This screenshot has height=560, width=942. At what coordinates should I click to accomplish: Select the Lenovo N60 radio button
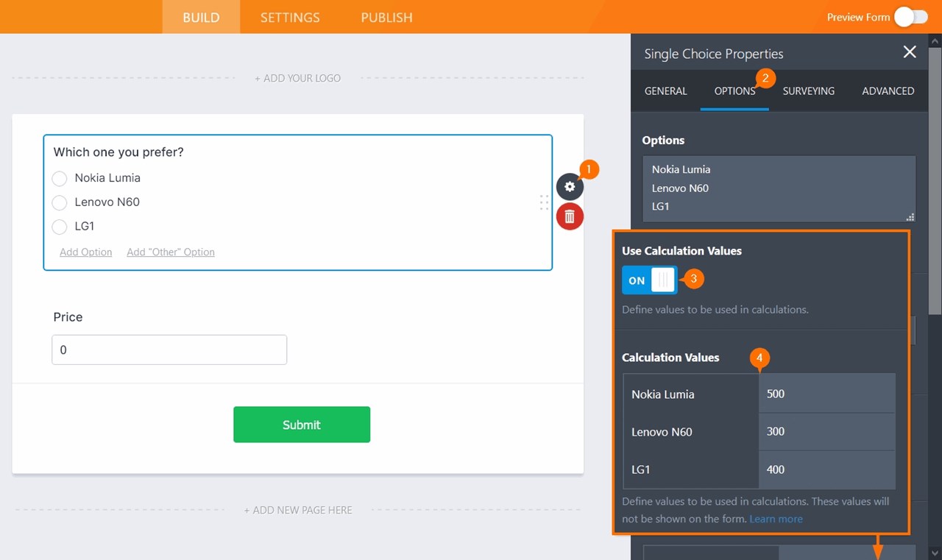(x=60, y=202)
